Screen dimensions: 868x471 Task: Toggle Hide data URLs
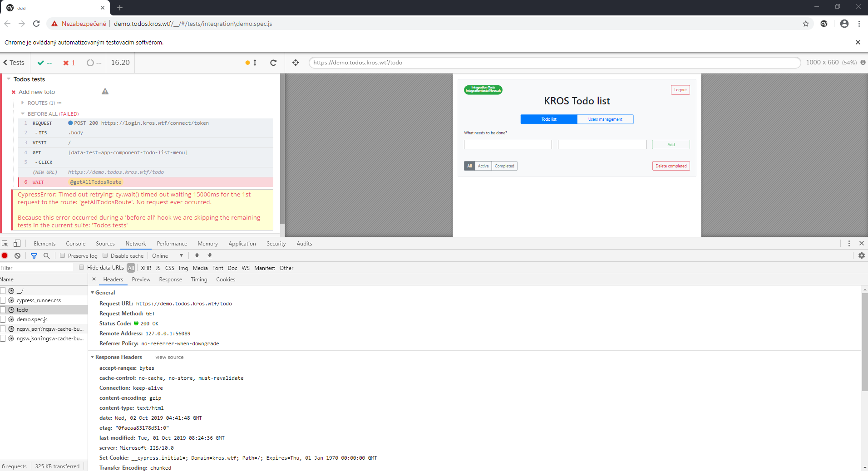(x=81, y=267)
